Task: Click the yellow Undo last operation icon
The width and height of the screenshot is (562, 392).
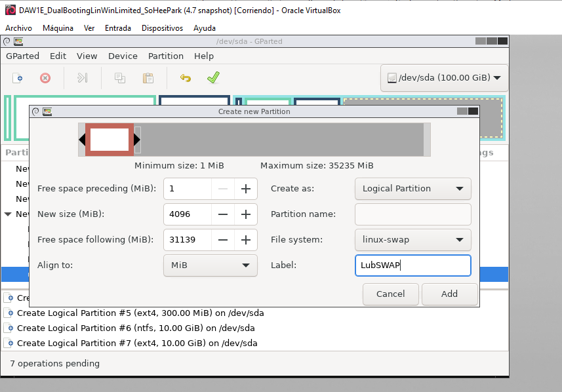Action: [x=186, y=78]
